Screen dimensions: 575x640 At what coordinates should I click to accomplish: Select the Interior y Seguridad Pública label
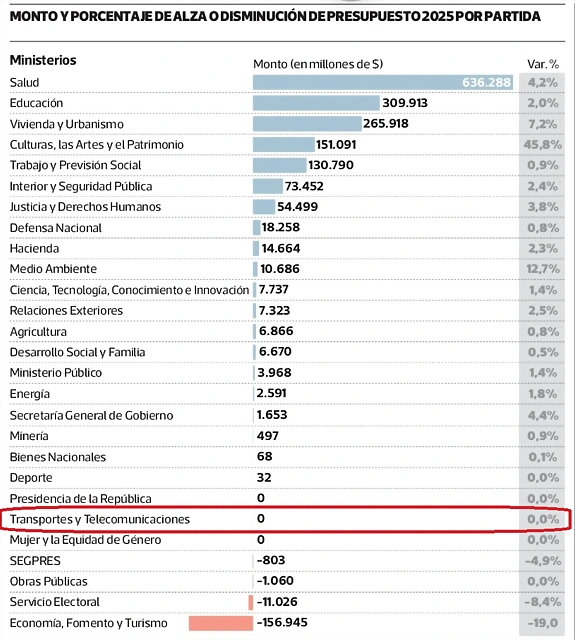81,187
